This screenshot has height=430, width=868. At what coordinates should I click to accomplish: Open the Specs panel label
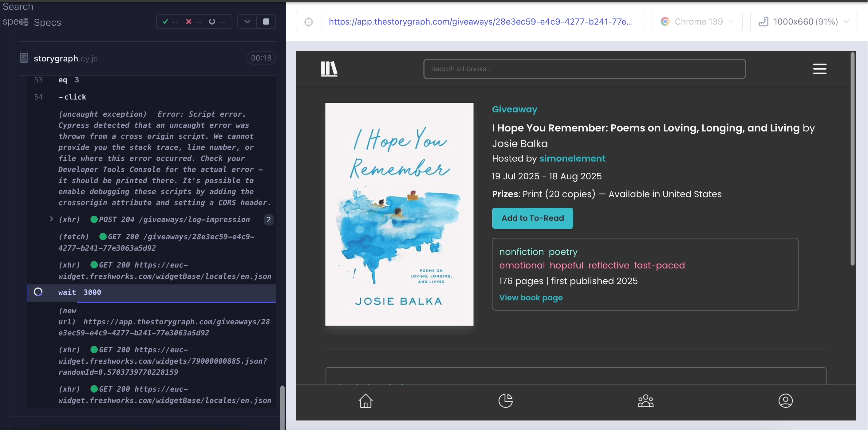(x=48, y=22)
